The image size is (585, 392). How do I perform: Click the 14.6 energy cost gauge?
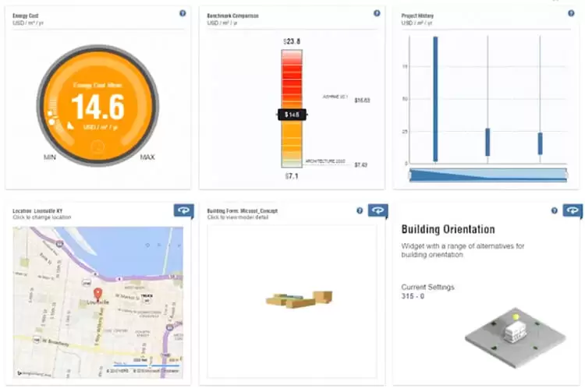coord(97,105)
